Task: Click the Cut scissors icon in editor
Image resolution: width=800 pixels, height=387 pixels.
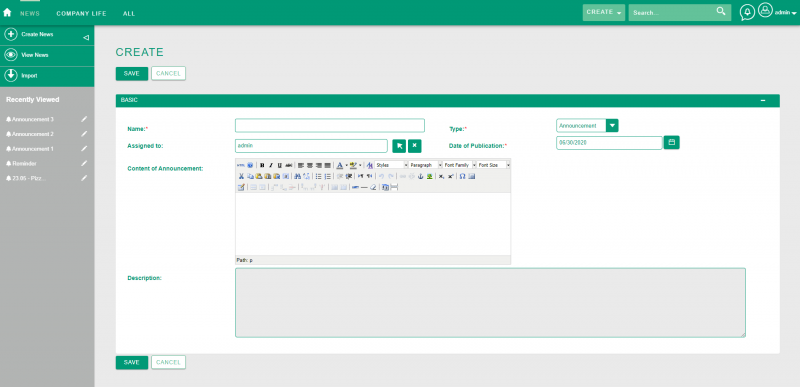Action: pyautogui.click(x=241, y=176)
